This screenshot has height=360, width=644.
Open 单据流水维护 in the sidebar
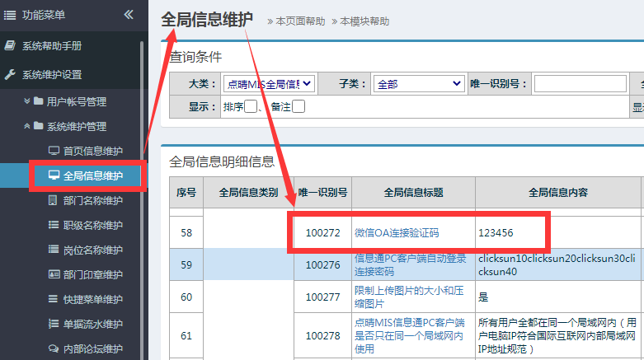click(x=92, y=324)
